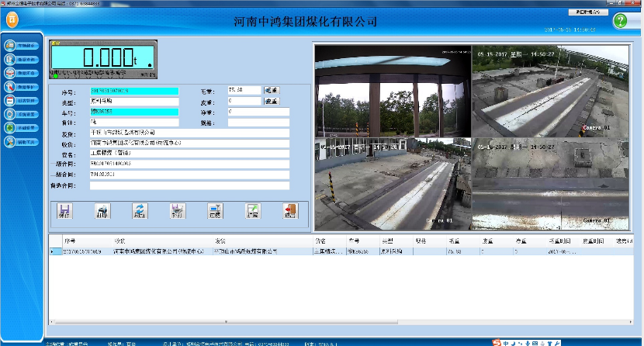Click the Exit door icon

(x=290, y=211)
